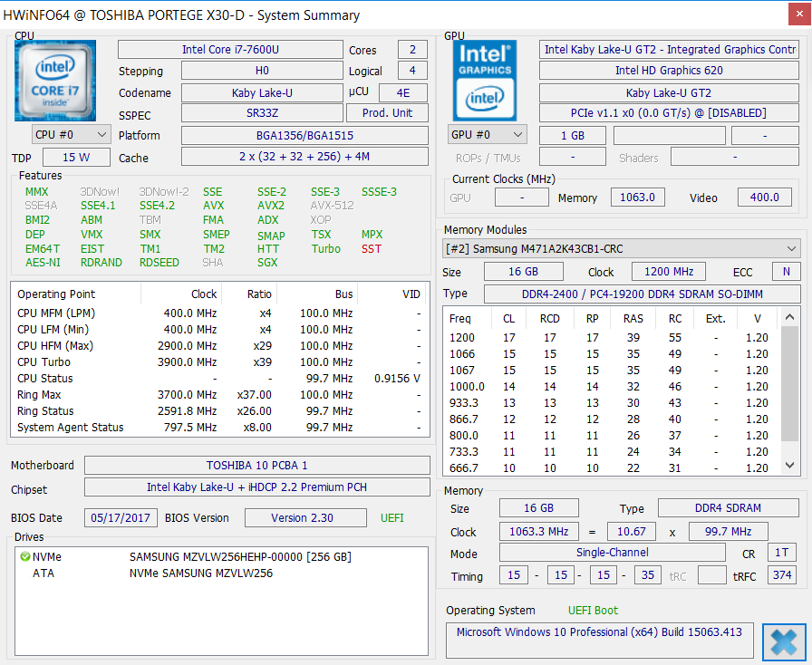Close the window with the red X
This screenshot has width=812, height=665.
tap(800, 14)
